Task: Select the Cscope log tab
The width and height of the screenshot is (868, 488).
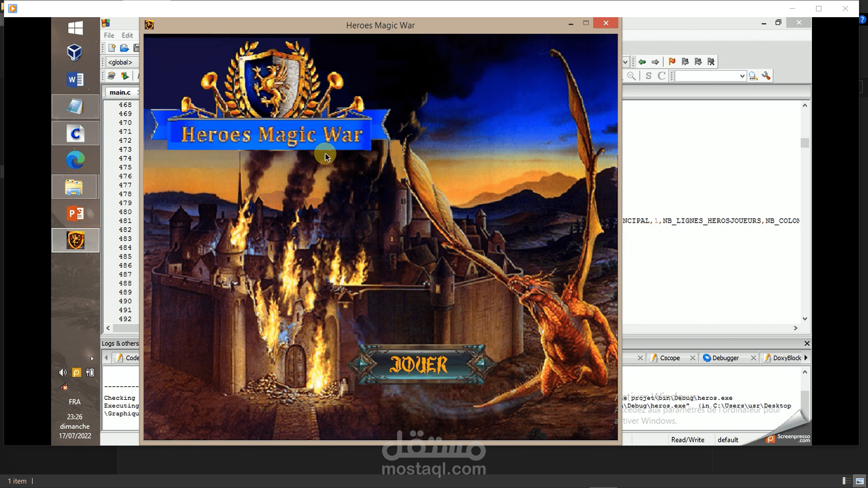Action: pyautogui.click(x=670, y=358)
